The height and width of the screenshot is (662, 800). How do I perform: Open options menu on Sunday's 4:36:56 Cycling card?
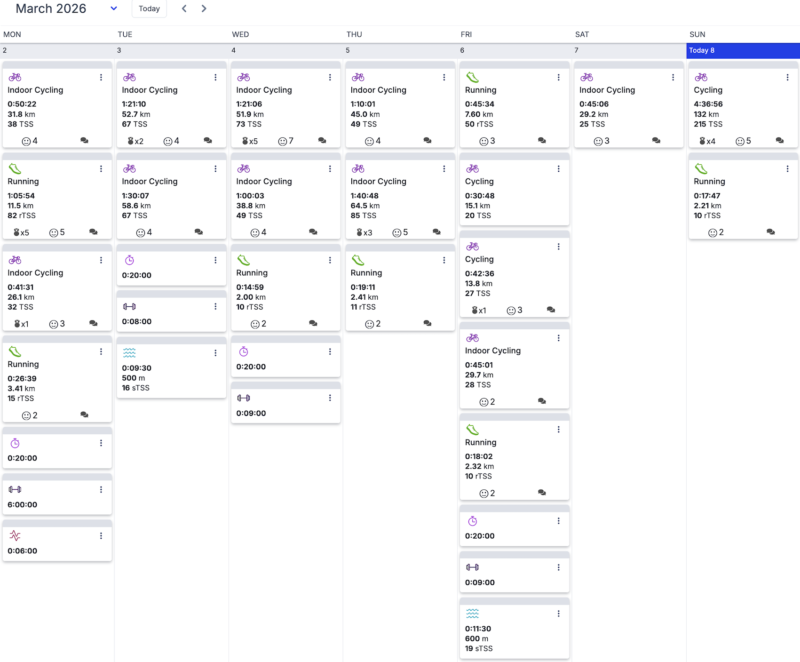point(787,77)
